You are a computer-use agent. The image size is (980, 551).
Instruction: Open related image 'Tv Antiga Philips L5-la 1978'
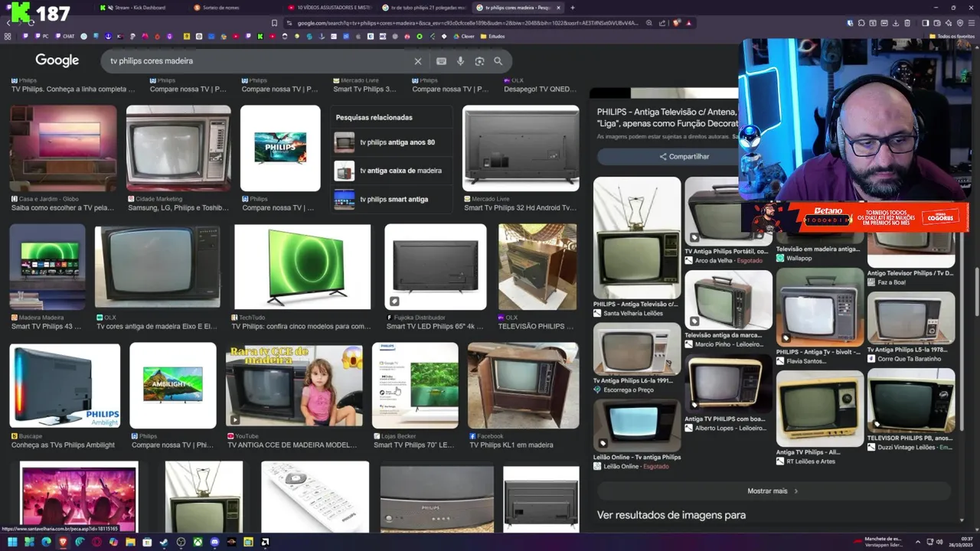[911, 318]
